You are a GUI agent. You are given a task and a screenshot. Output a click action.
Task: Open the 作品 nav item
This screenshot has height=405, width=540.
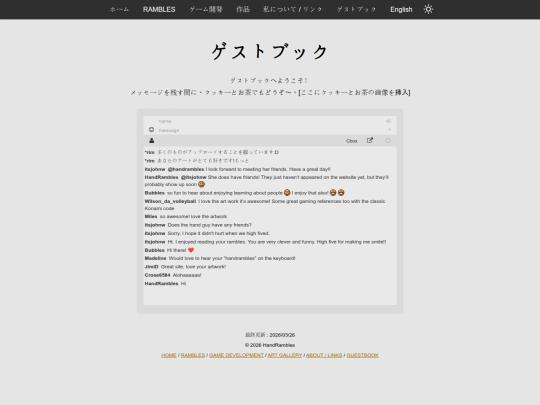coord(243,9)
